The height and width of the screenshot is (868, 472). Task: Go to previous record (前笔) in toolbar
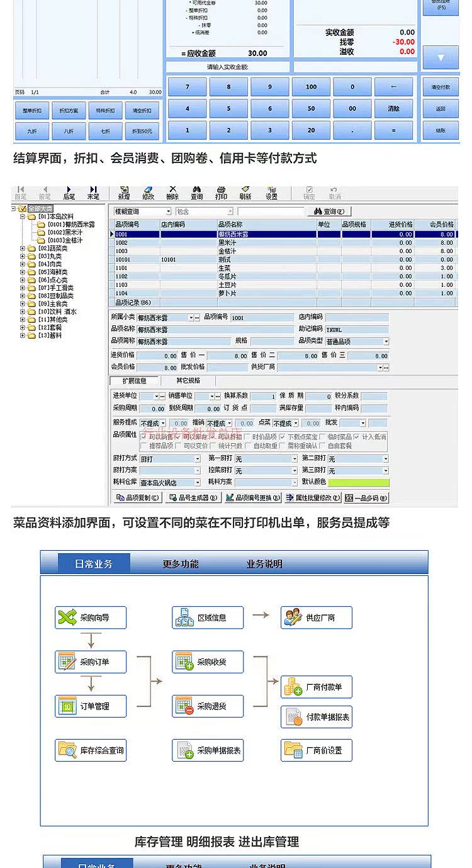coord(45,193)
